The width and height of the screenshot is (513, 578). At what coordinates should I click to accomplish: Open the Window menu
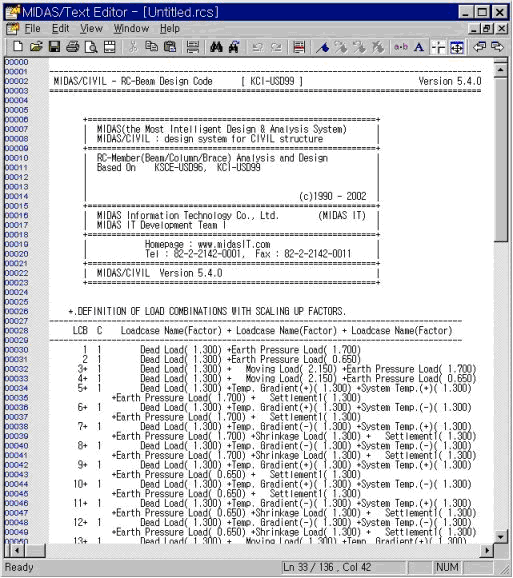(131, 28)
